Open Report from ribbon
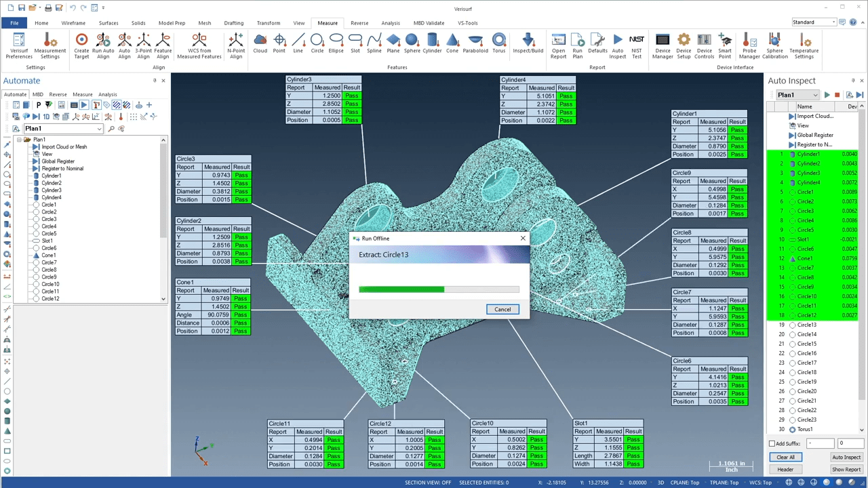This screenshot has height=488, width=868. point(559,45)
